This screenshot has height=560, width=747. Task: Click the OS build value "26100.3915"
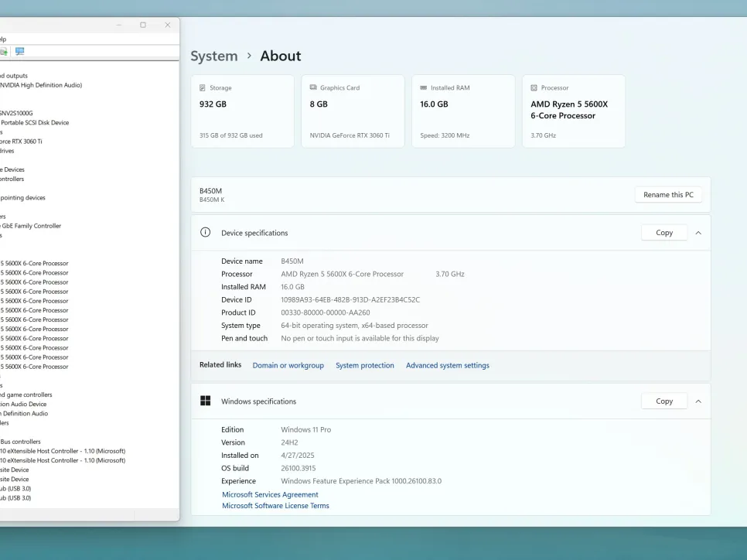[298, 468]
